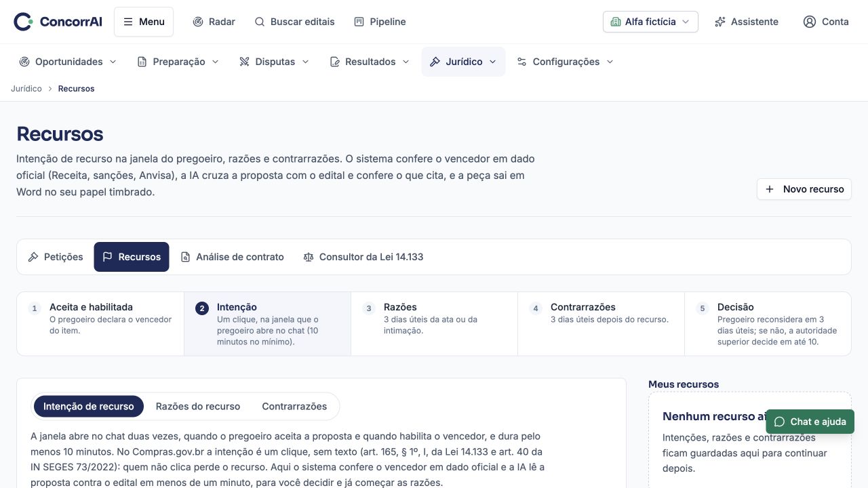The width and height of the screenshot is (868, 488).
Task: Click the Assistente sparkle icon
Action: click(x=720, y=22)
